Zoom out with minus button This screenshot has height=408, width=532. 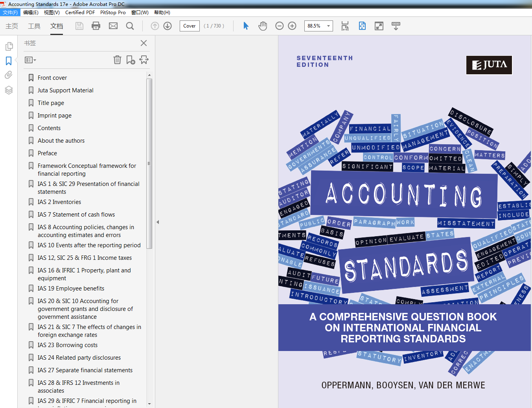tap(280, 26)
